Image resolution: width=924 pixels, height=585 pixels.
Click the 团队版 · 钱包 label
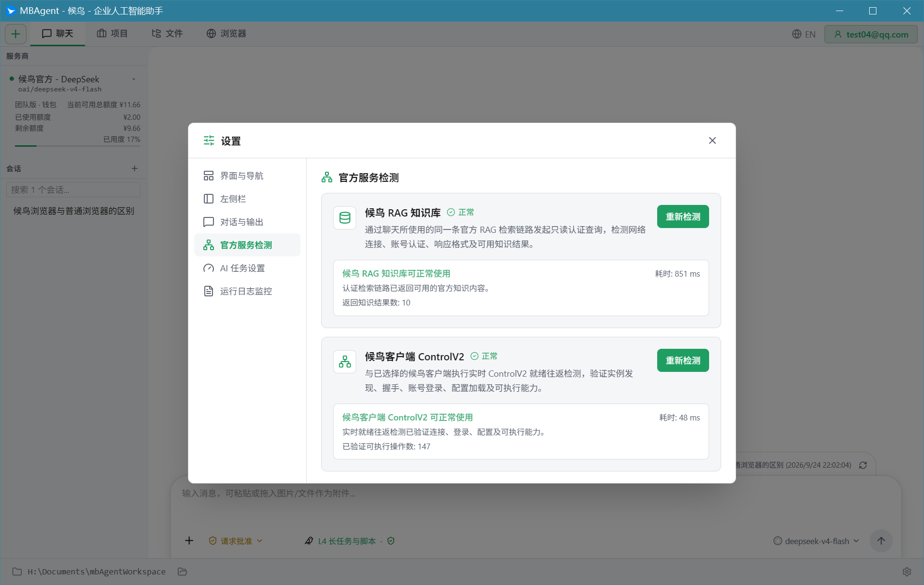pyautogui.click(x=36, y=104)
